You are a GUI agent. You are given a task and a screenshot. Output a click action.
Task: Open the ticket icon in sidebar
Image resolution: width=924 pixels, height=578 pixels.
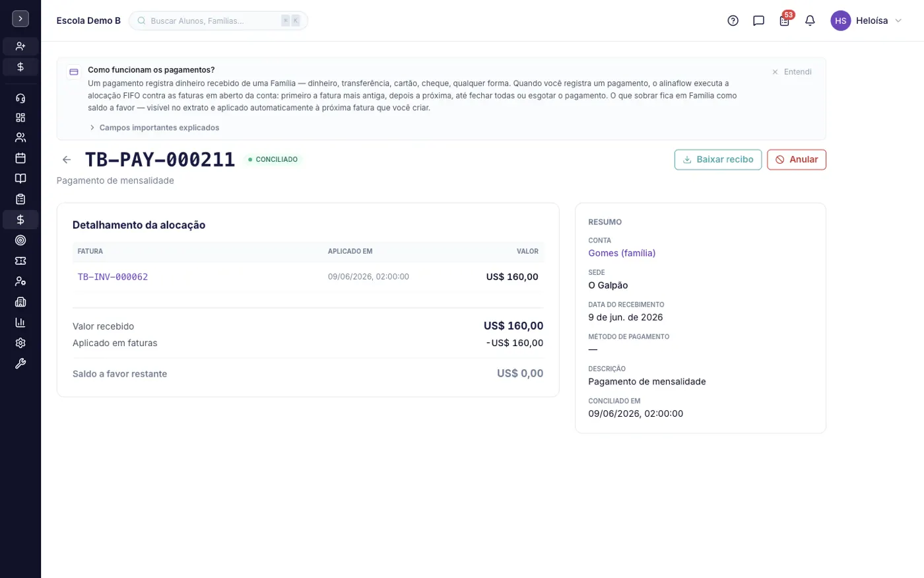coord(20,261)
